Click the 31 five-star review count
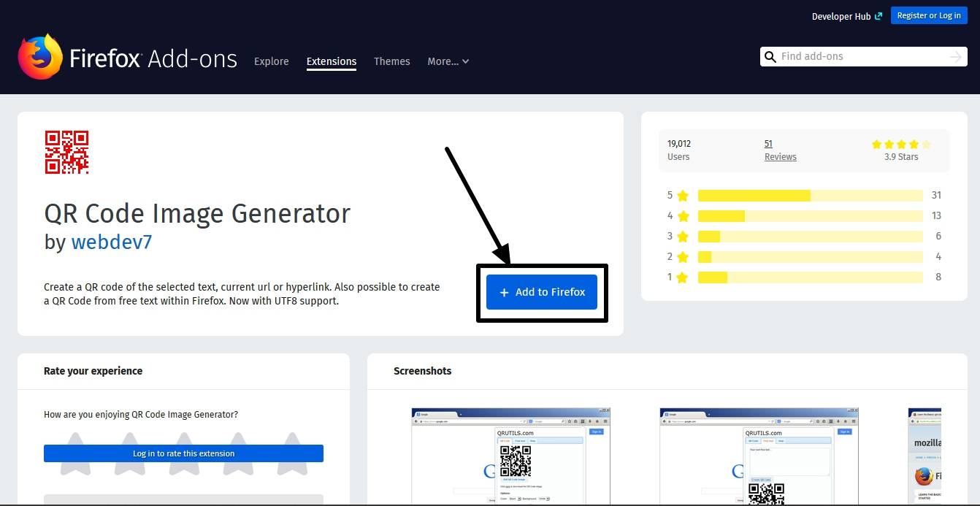 point(936,196)
